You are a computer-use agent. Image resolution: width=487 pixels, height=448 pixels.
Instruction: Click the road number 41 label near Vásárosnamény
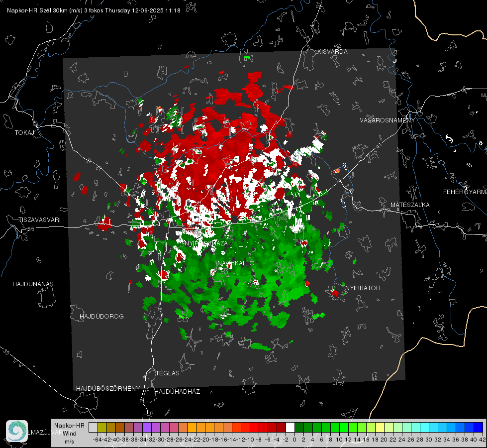pos(378,145)
